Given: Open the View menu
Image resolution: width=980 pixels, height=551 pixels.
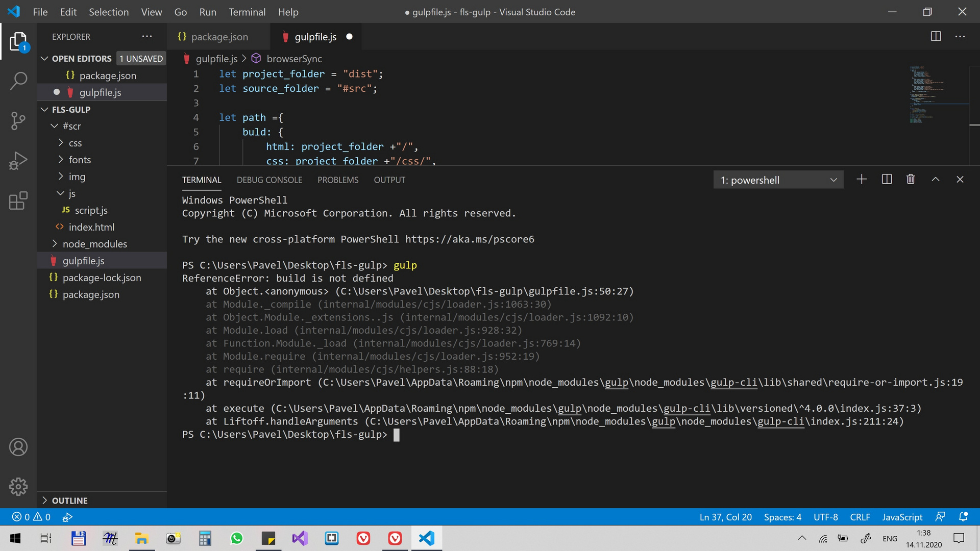Looking at the screenshot, I should coord(151,12).
